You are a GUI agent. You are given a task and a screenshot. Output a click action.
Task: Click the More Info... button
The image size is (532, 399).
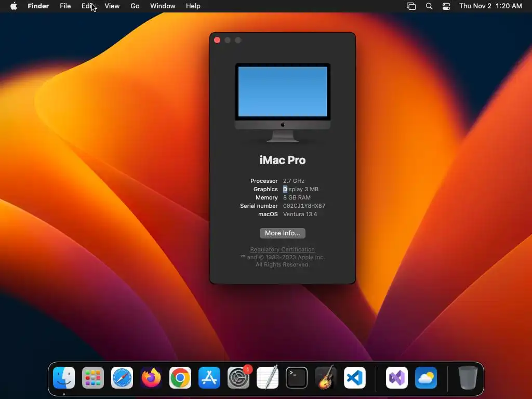coord(282,233)
